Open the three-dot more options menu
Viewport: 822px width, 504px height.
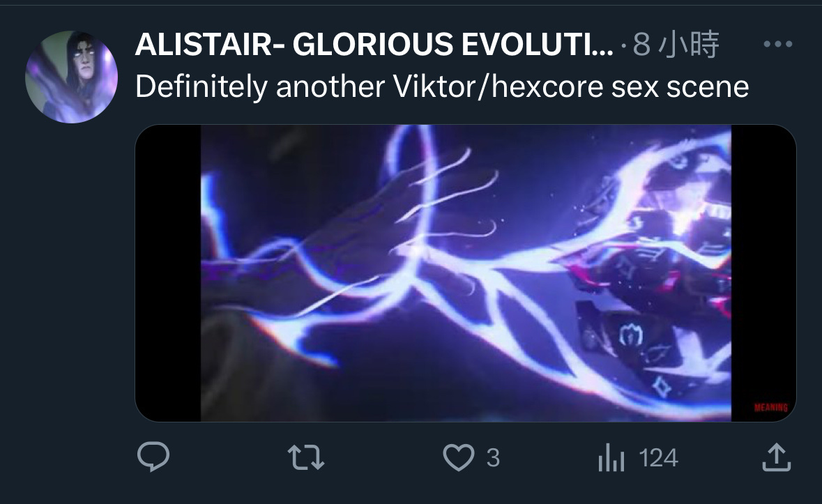pyautogui.click(x=778, y=44)
